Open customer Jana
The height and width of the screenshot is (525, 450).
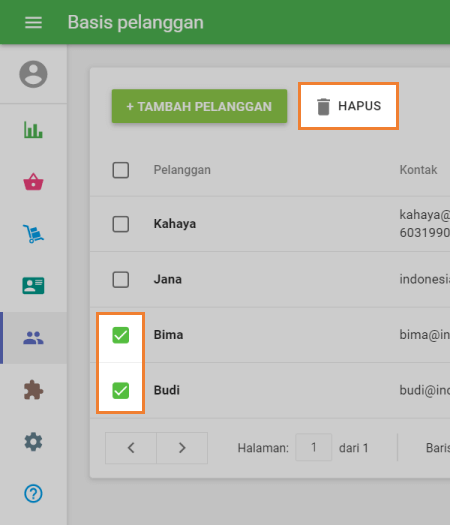tap(167, 279)
